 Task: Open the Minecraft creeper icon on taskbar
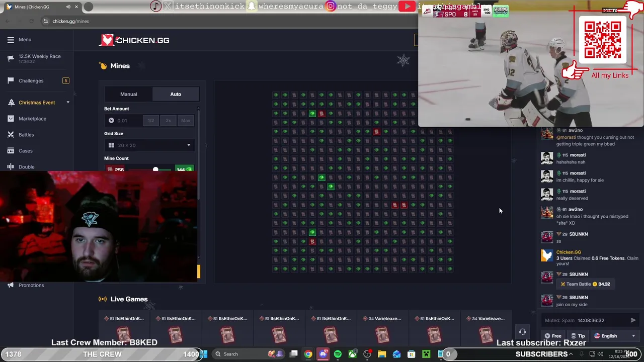point(426,354)
